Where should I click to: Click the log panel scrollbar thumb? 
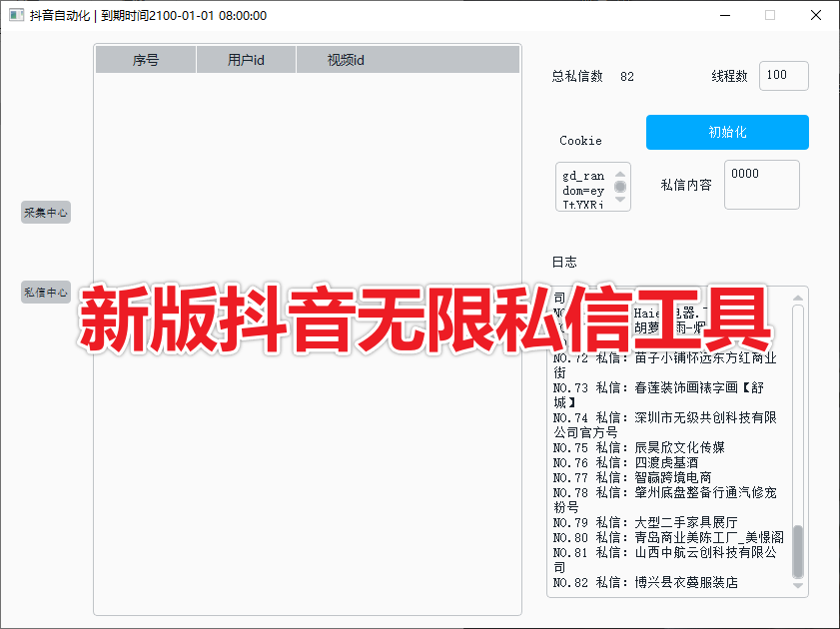[x=798, y=551]
